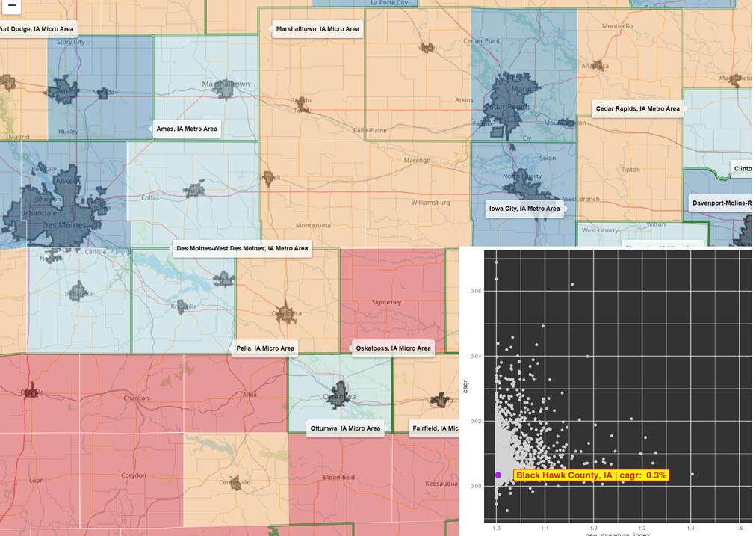Viewport: 756px width, 536px height.
Task: Open the Ottumwa, IA Micro Area label
Action: click(347, 429)
